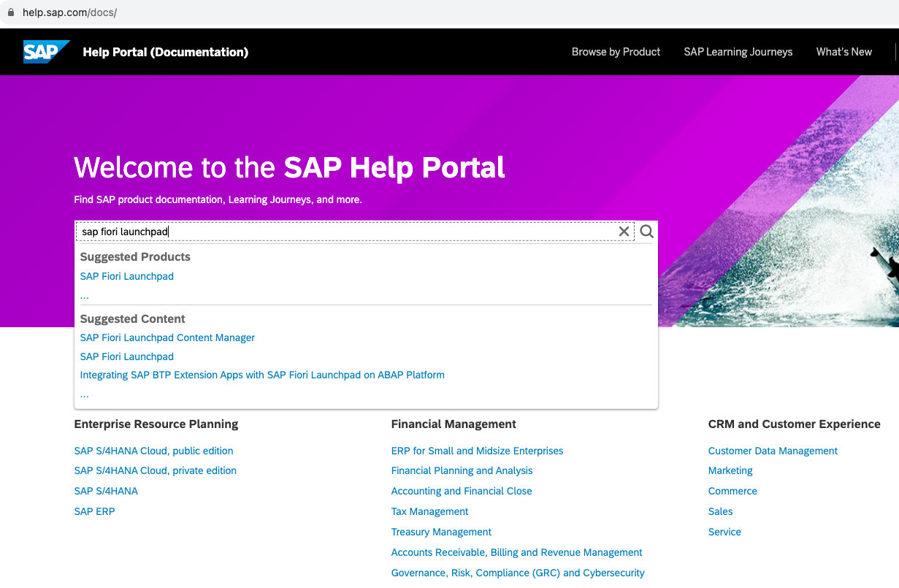Open the Service link
Image resolution: width=899 pixels, height=588 pixels.
coord(724,532)
